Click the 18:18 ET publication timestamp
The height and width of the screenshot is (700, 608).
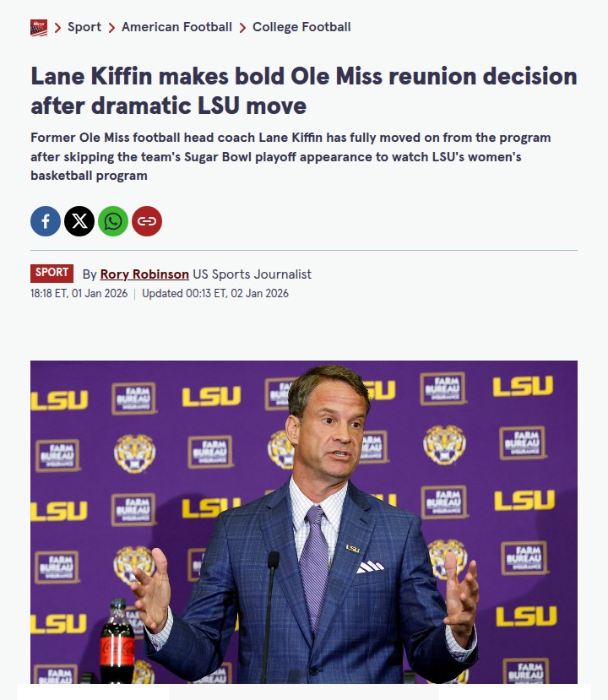79,294
